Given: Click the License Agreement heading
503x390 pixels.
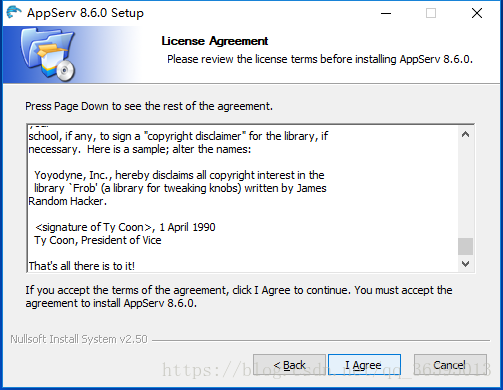Looking at the screenshot, I should pyautogui.click(x=214, y=41).
